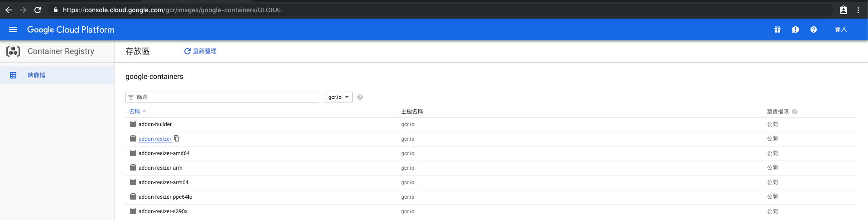
Task: Click the 重新整理 refresh button
Action: 200,51
